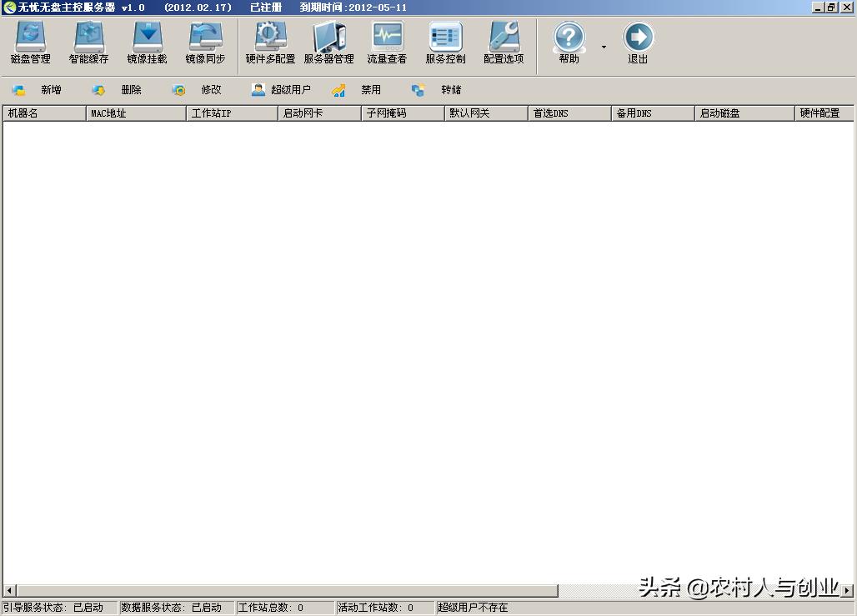
Task: Click 子网掩码 column header
Action: pos(403,113)
